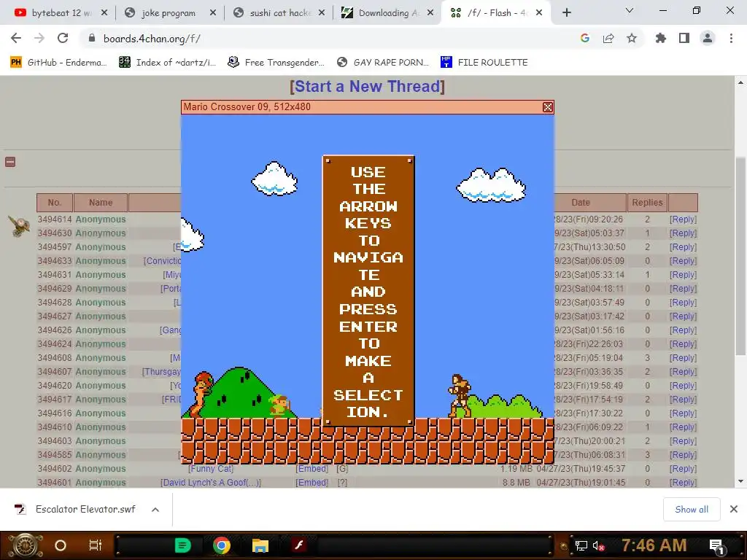The width and height of the screenshot is (747, 560).
Task: Click the [G] tag on Funny Cat row
Action: coord(343,469)
